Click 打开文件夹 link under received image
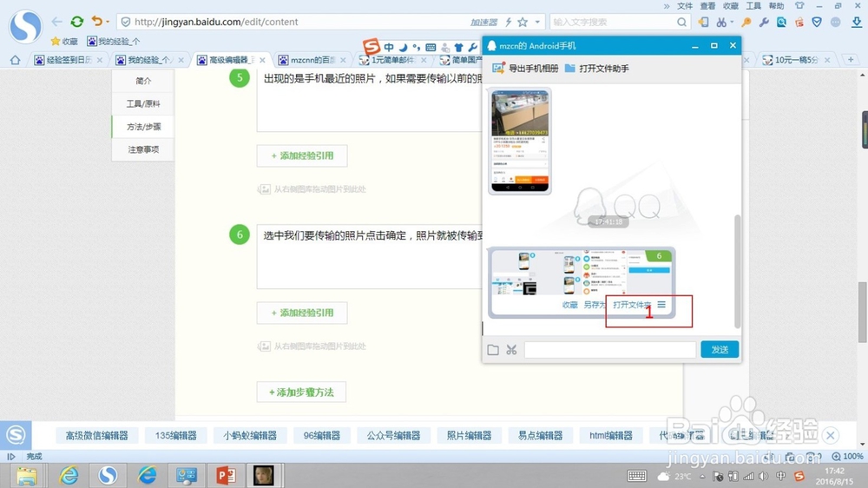This screenshot has width=868, height=488. 632,305
